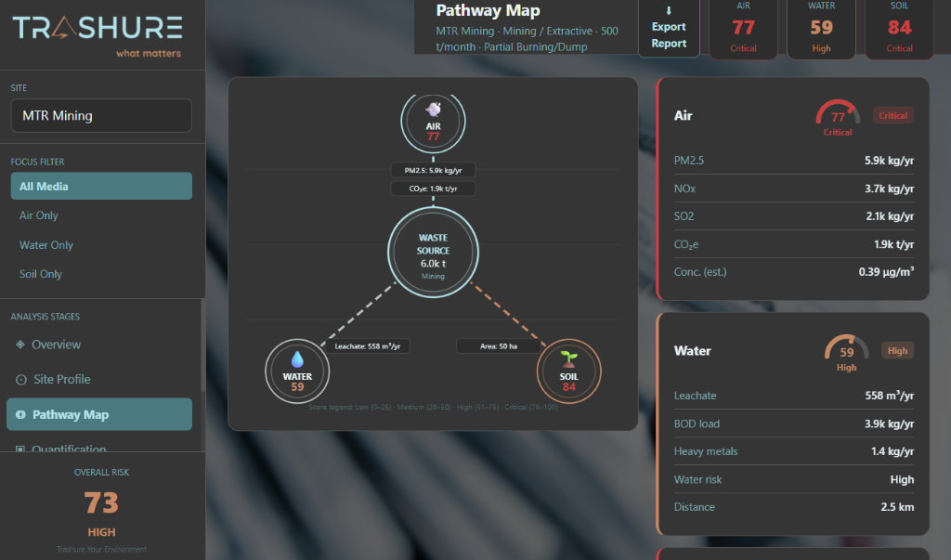Select the All Media focus filter
951x560 pixels.
click(x=101, y=187)
